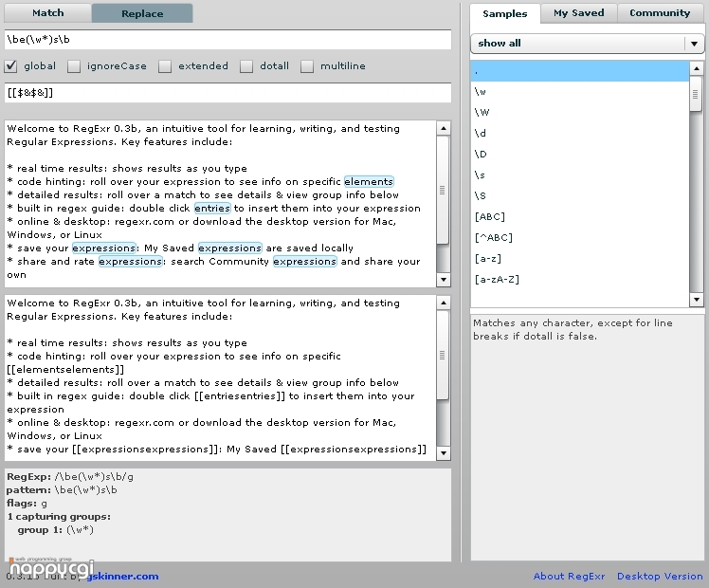This screenshot has width=709, height=588.
Task: Uncheck the global flag checkbox
Action: [10, 66]
